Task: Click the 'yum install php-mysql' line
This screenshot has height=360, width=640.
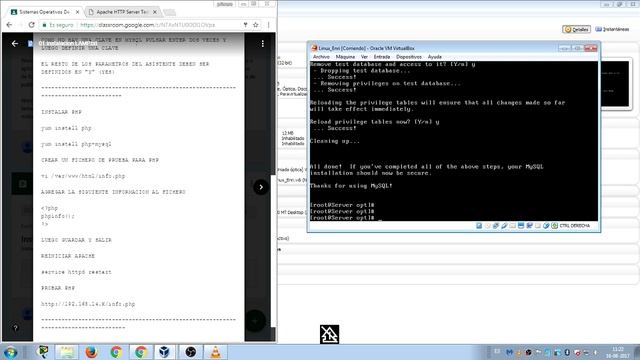Action: tap(76, 144)
